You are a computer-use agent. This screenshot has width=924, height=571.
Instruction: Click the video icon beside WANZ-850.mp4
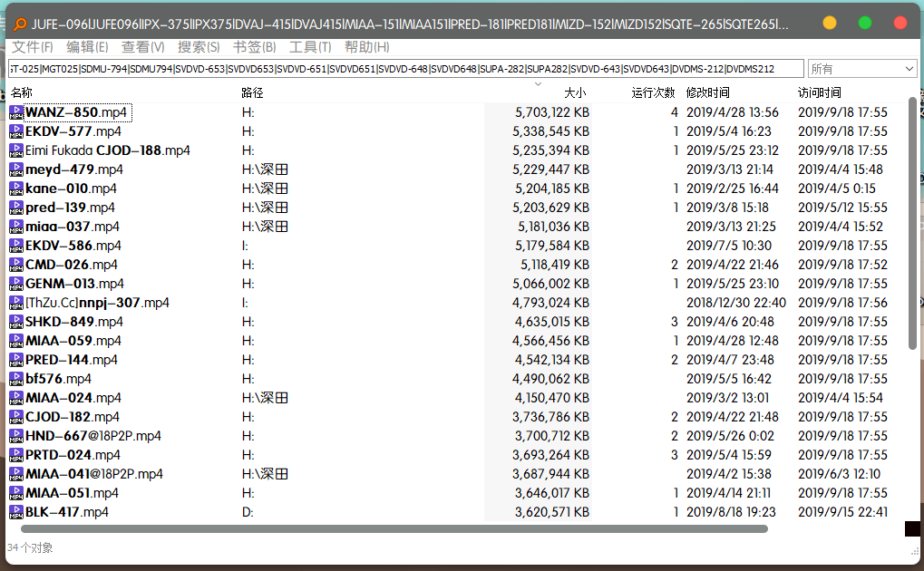(16, 111)
